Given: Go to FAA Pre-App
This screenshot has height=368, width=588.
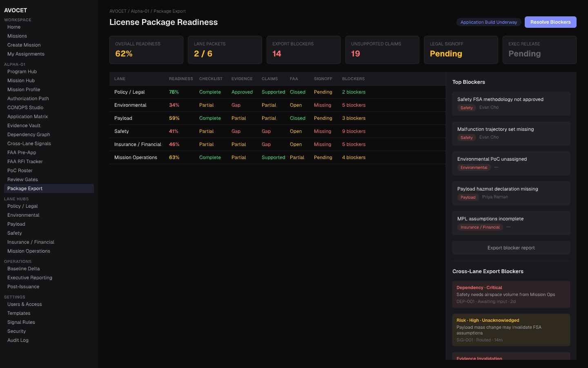Looking at the screenshot, I should (49, 153).
